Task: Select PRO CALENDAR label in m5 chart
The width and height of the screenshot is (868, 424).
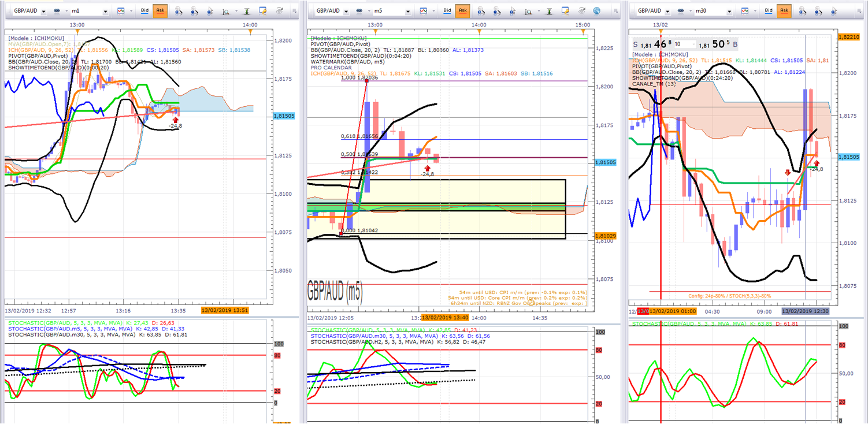Action: 332,68
